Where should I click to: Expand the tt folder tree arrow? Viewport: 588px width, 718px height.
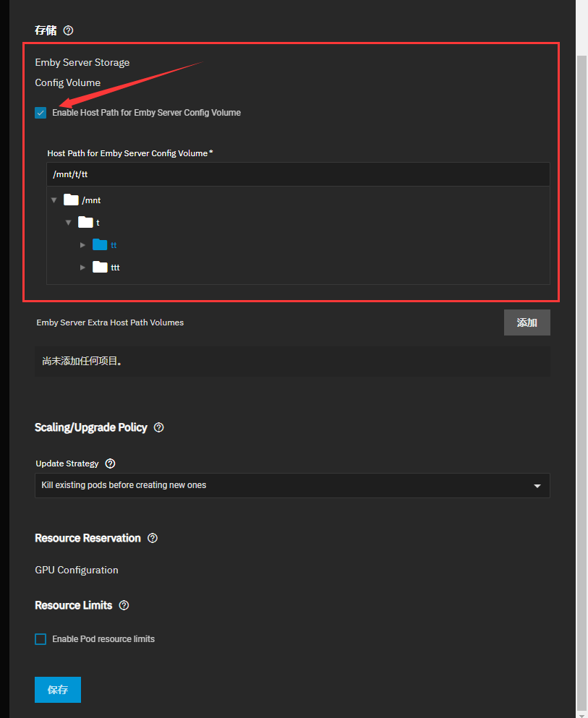[x=82, y=245]
